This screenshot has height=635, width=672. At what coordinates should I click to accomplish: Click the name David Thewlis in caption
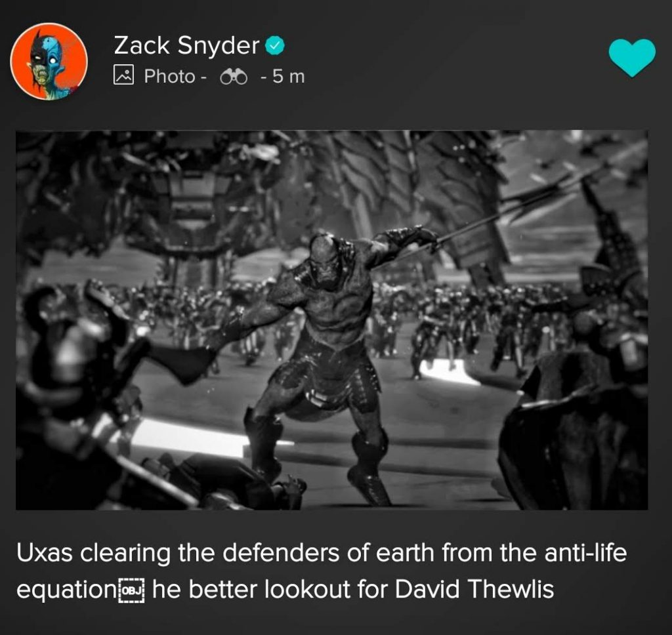click(474, 589)
